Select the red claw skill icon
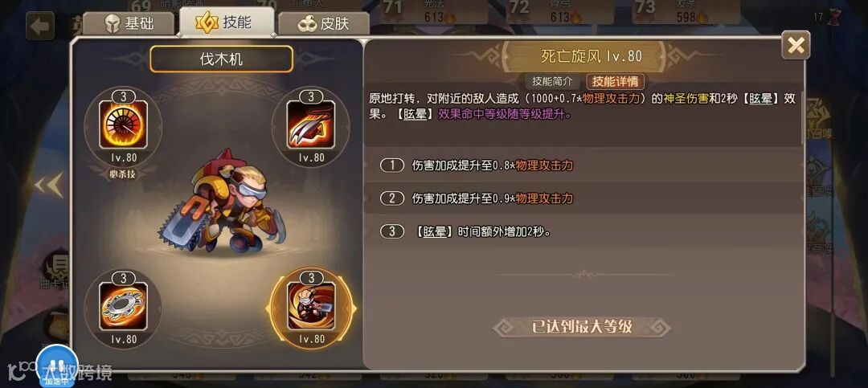This screenshot has height=388, width=868. (311, 125)
